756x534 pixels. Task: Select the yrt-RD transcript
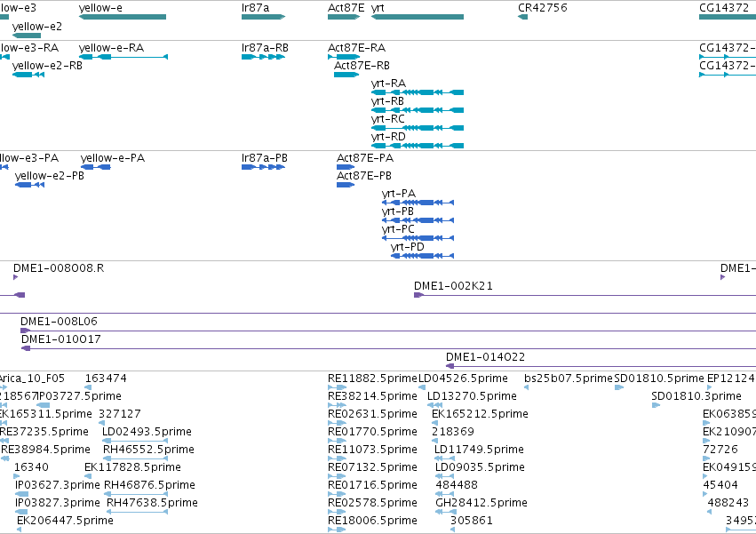click(418, 146)
